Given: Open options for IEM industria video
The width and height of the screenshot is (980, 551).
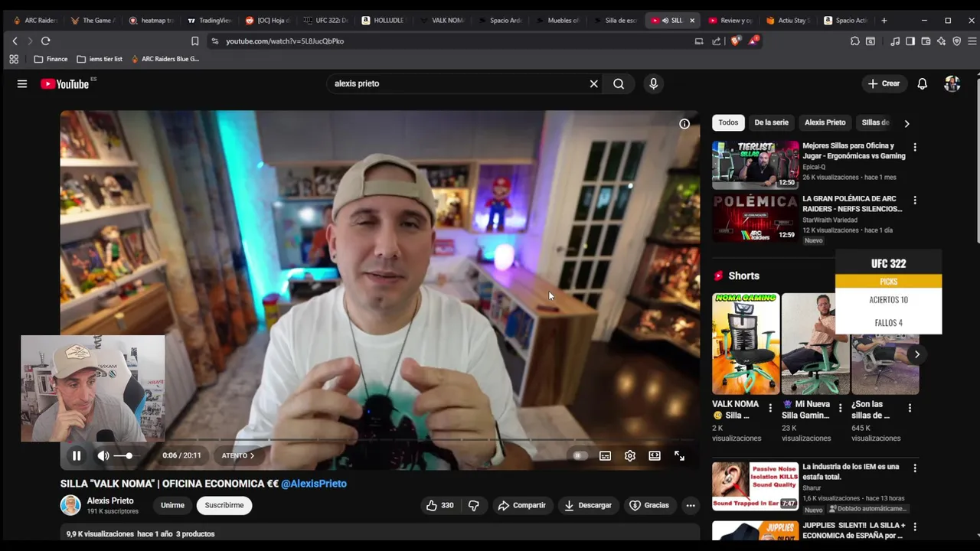Looking at the screenshot, I should pos(914,468).
